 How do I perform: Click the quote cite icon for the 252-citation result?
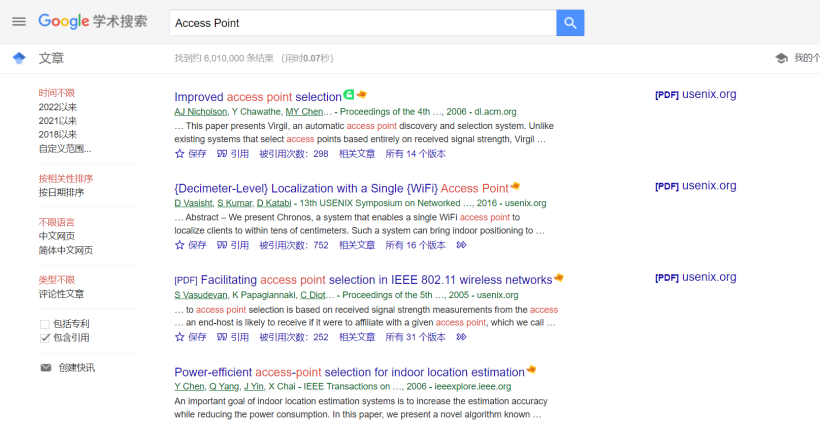222,337
